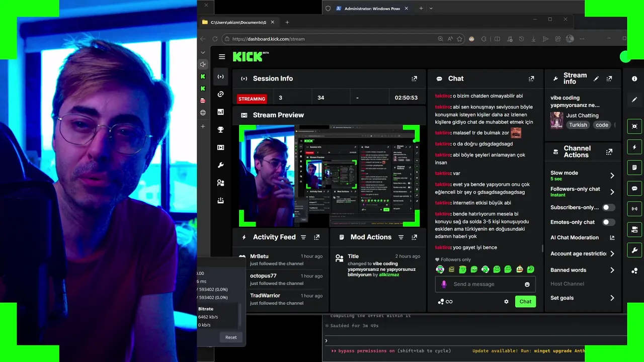644x362 pixels.
Task: Toggle the stream preview widget in right rail
Action: (x=634, y=126)
